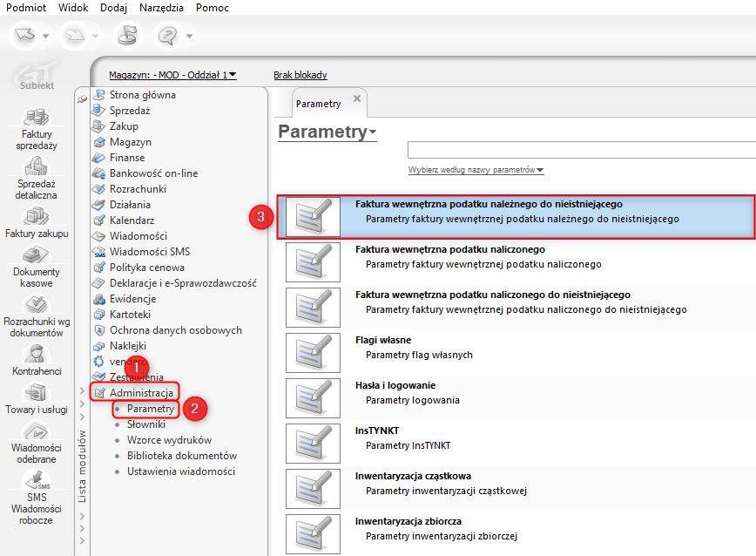Screen dimensions: 756x556
Task: Open the Podmiot menu
Action: [26, 8]
